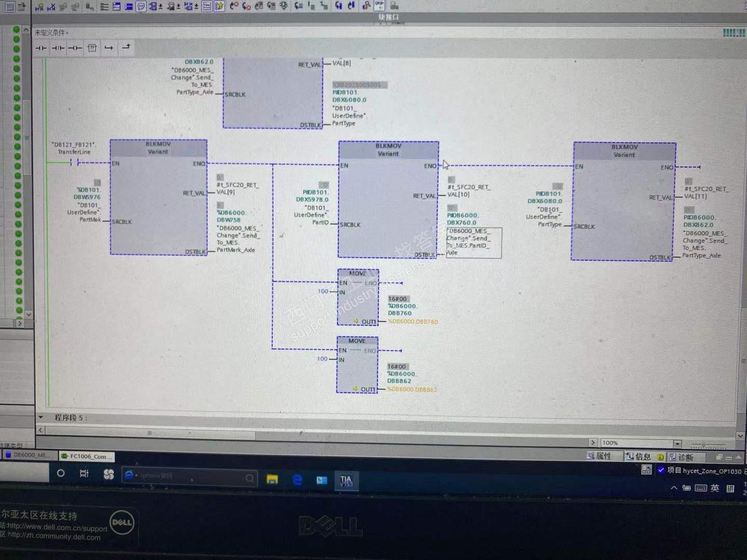Toggle the favorites star display in editor
Screen dimensions: 747x560
pyautogui.click(x=219, y=6)
